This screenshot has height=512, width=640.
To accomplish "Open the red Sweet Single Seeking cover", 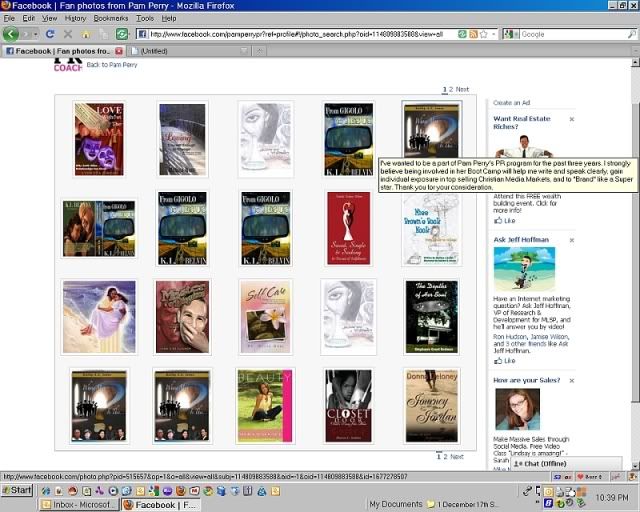I will (348, 228).
